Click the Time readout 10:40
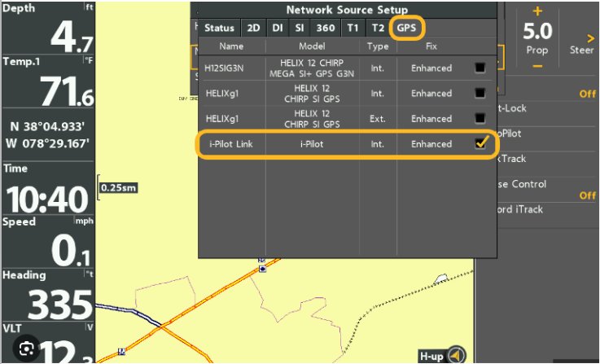The height and width of the screenshot is (364, 600). [x=47, y=199]
